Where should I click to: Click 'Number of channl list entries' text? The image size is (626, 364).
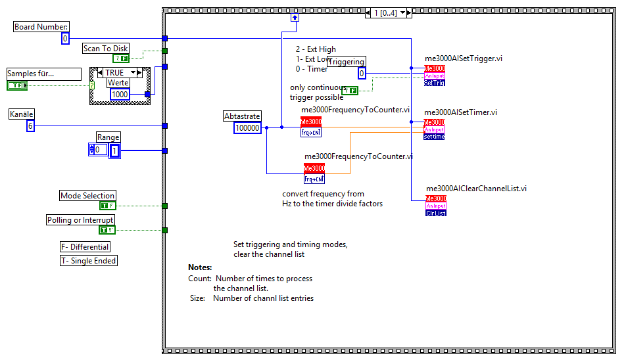(263, 298)
